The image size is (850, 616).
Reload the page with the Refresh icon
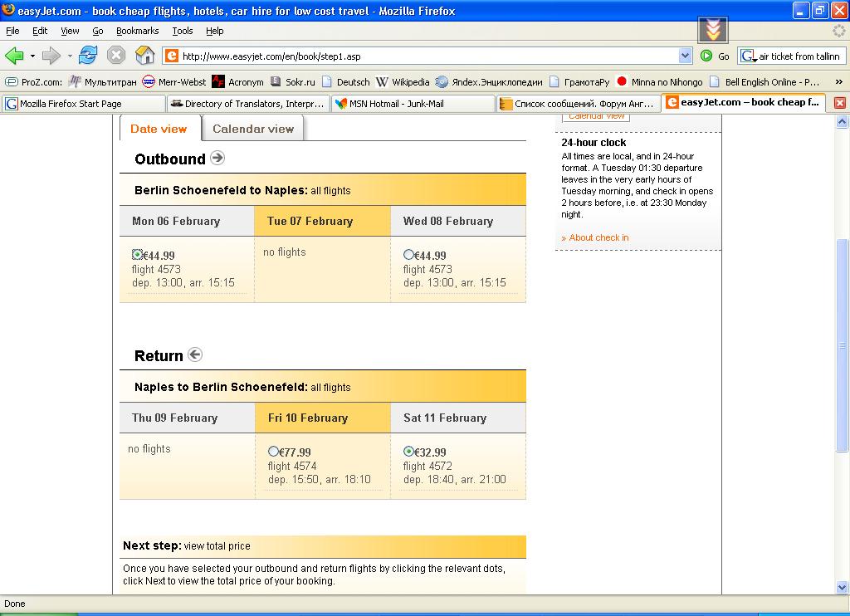click(x=88, y=56)
